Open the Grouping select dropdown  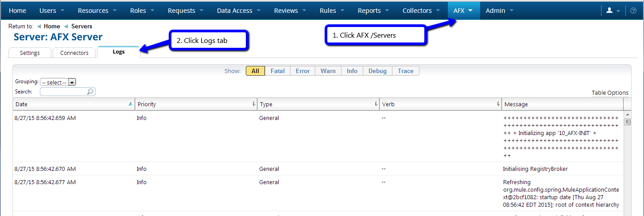click(x=58, y=82)
